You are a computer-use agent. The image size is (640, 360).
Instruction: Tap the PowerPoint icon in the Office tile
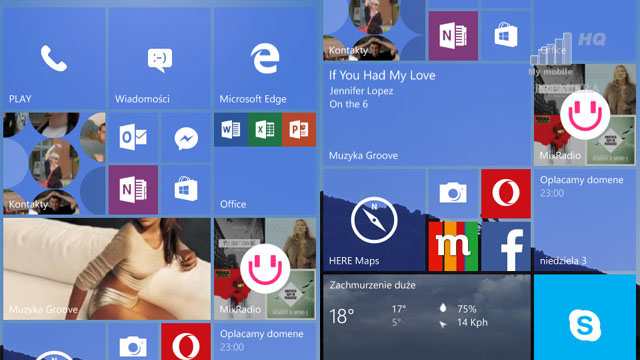[x=299, y=130]
